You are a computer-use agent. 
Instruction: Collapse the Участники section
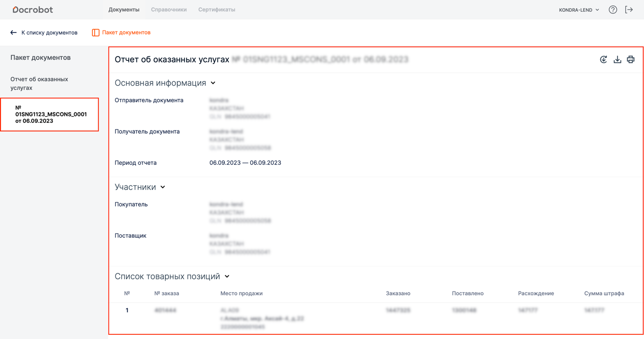[x=163, y=187]
